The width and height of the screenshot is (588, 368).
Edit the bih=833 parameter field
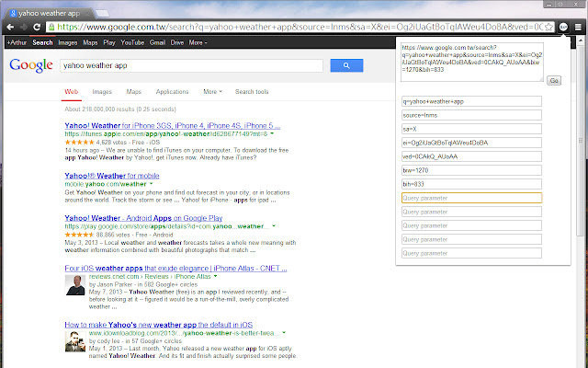[x=471, y=184]
